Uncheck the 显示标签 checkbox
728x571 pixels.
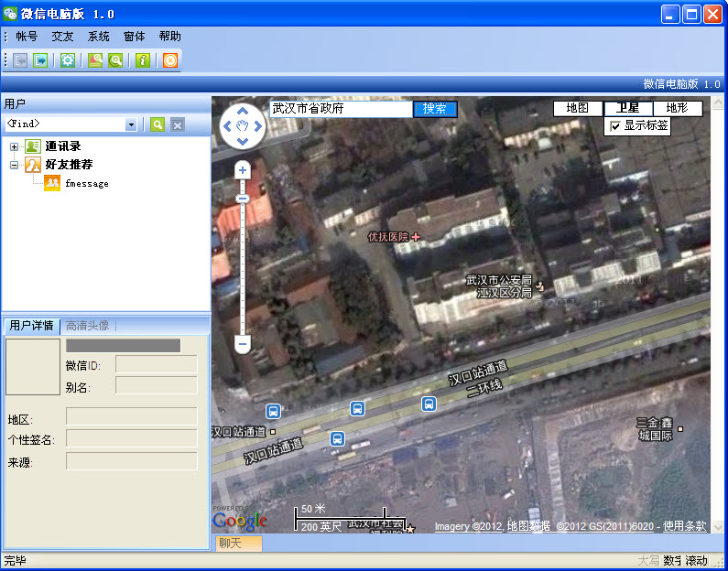615,126
